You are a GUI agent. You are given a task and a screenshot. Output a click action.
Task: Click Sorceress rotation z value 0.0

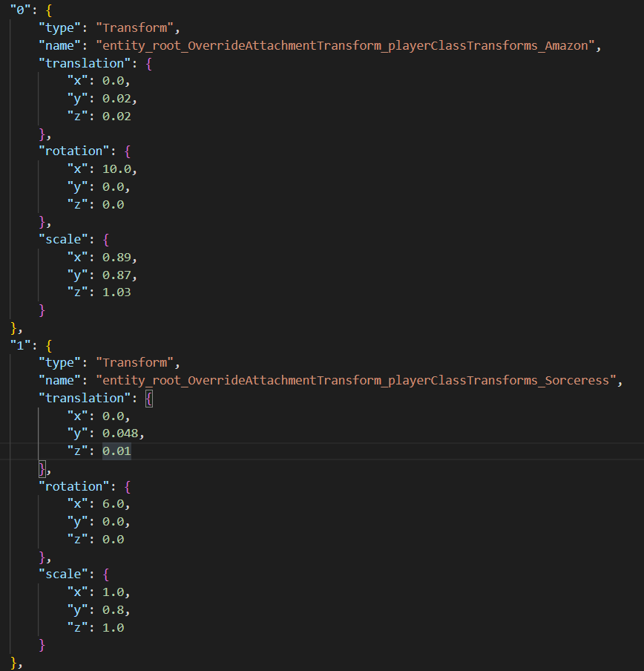(x=113, y=539)
